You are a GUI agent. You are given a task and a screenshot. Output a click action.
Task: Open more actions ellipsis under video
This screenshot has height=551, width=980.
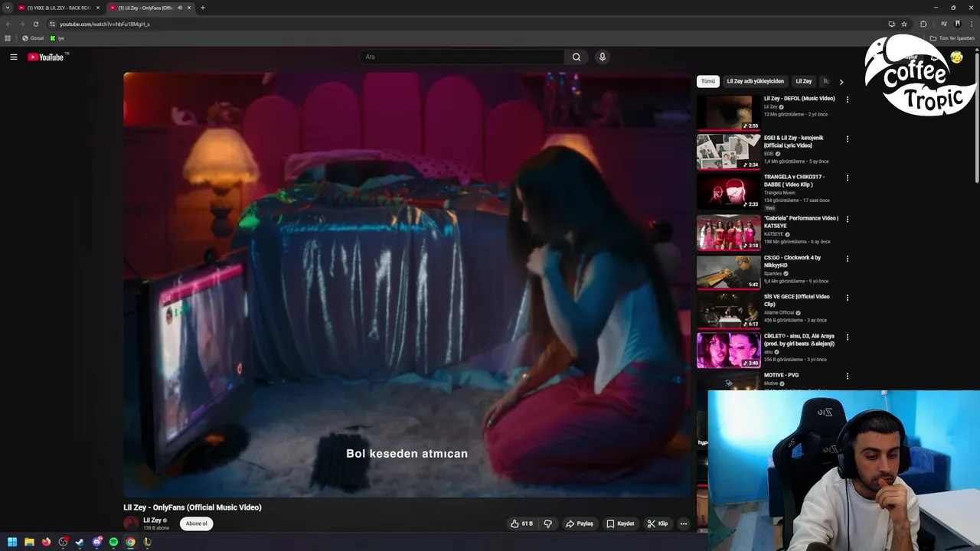coord(684,523)
